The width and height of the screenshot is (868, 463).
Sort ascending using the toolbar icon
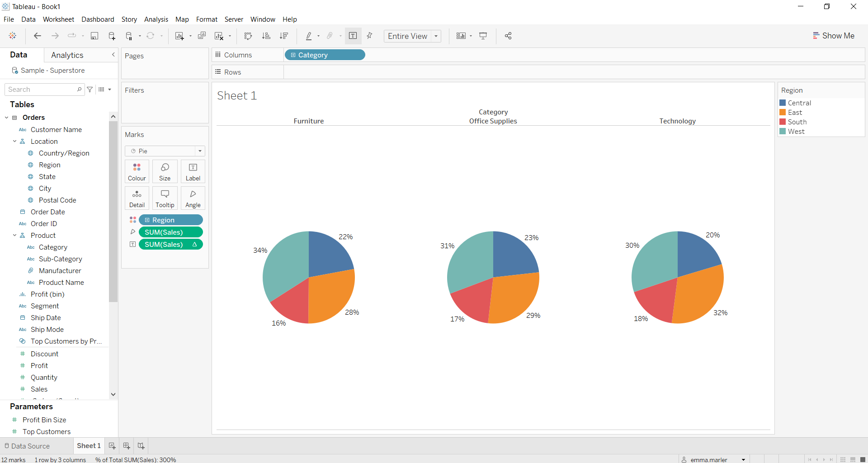(266, 36)
